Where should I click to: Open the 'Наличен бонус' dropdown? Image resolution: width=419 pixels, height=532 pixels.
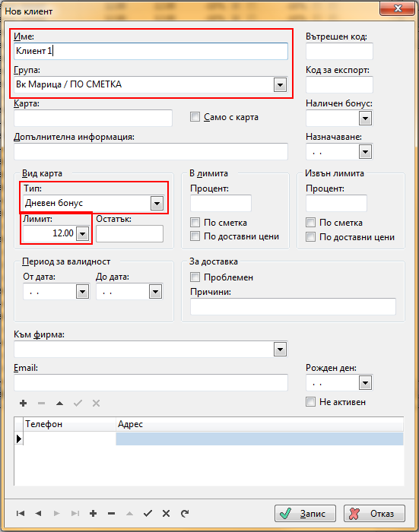pos(365,119)
